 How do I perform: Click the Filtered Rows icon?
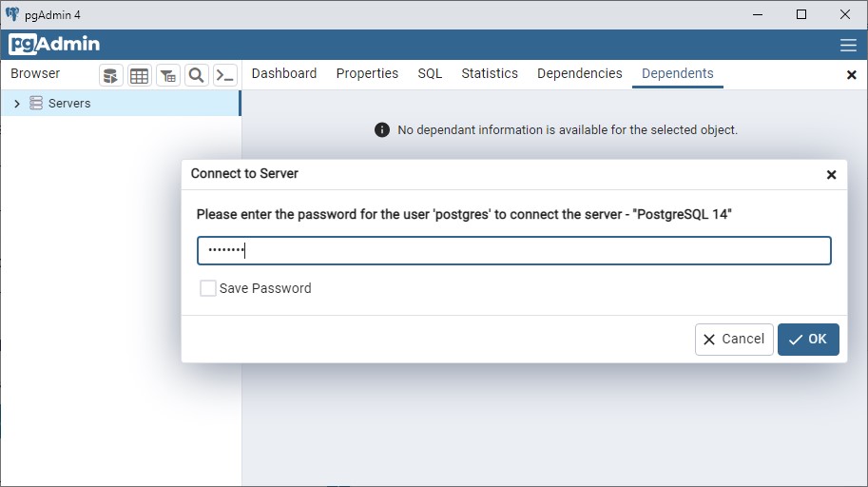pyautogui.click(x=168, y=75)
